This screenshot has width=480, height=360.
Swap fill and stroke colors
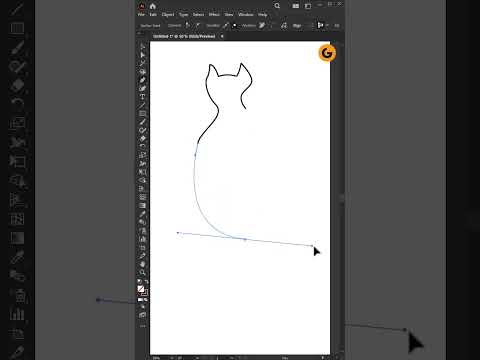(x=146, y=282)
